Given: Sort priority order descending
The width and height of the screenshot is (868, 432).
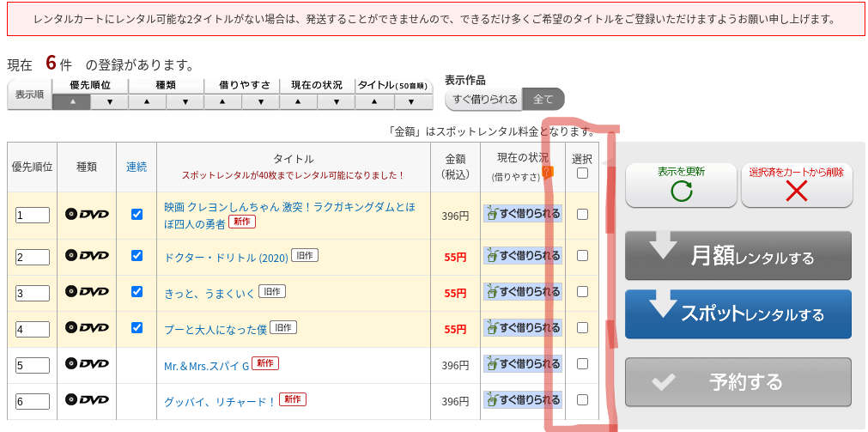Looking at the screenshot, I should click(109, 102).
